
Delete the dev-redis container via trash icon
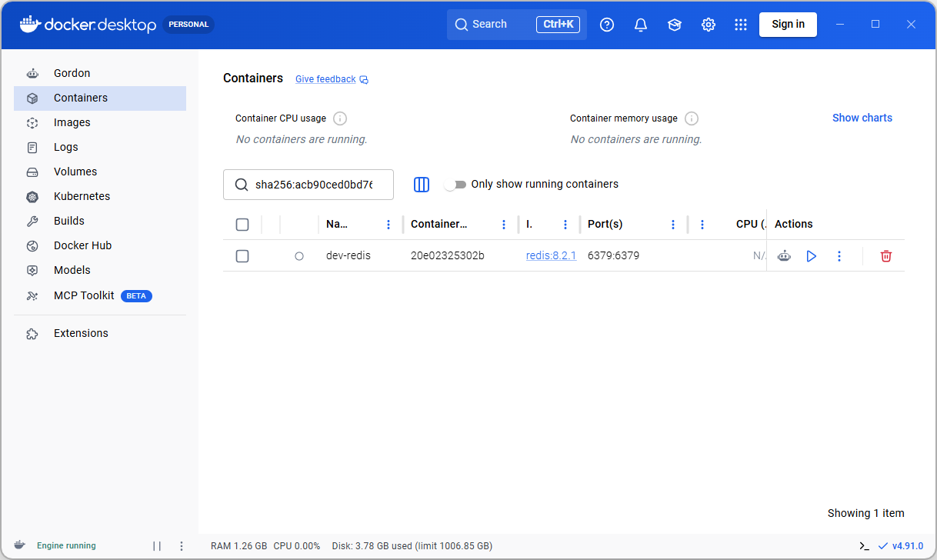tap(886, 256)
